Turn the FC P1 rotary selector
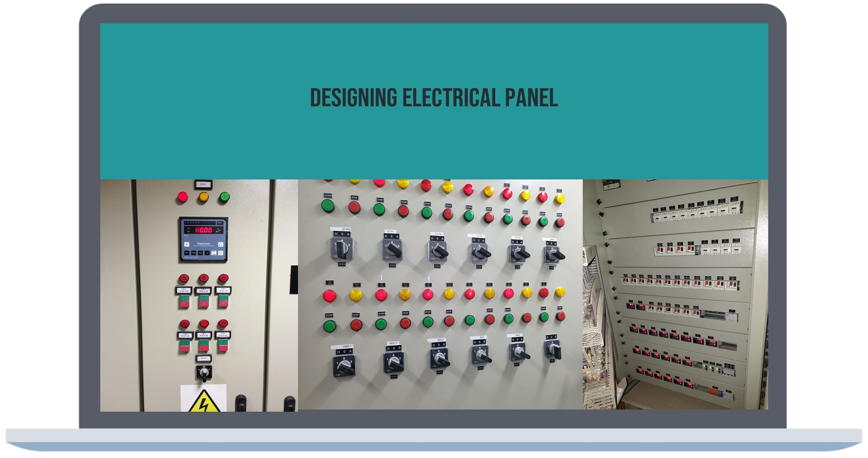This screenshot has width=868, height=458. click(x=391, y=249)
